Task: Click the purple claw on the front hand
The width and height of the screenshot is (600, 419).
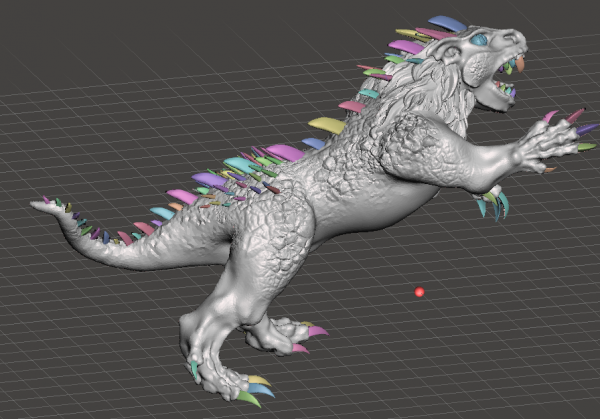Action: (x=587, y=129)
